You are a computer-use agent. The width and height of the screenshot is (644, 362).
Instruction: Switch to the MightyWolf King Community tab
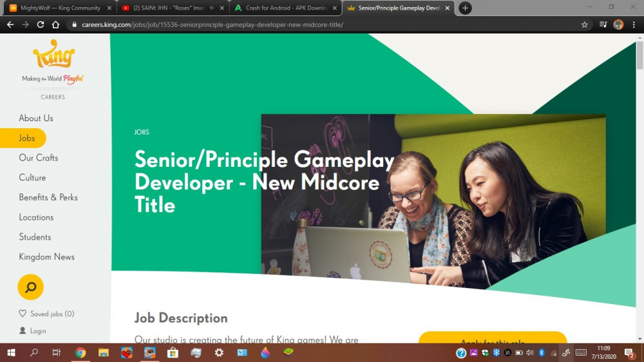pos(60,8)
